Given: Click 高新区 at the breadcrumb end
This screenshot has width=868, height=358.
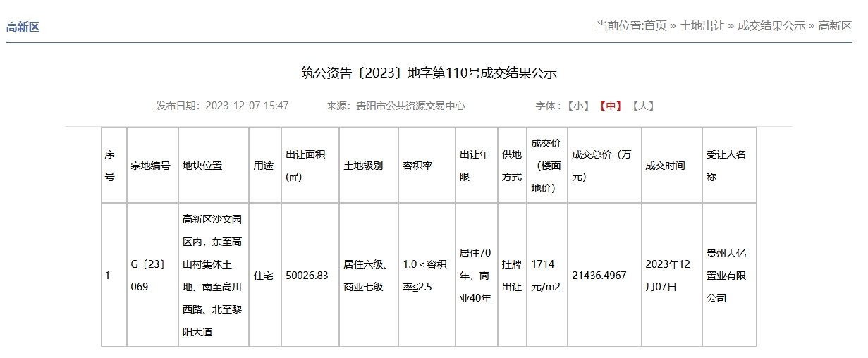Looking at the screenshot, I should pos(835,26).
